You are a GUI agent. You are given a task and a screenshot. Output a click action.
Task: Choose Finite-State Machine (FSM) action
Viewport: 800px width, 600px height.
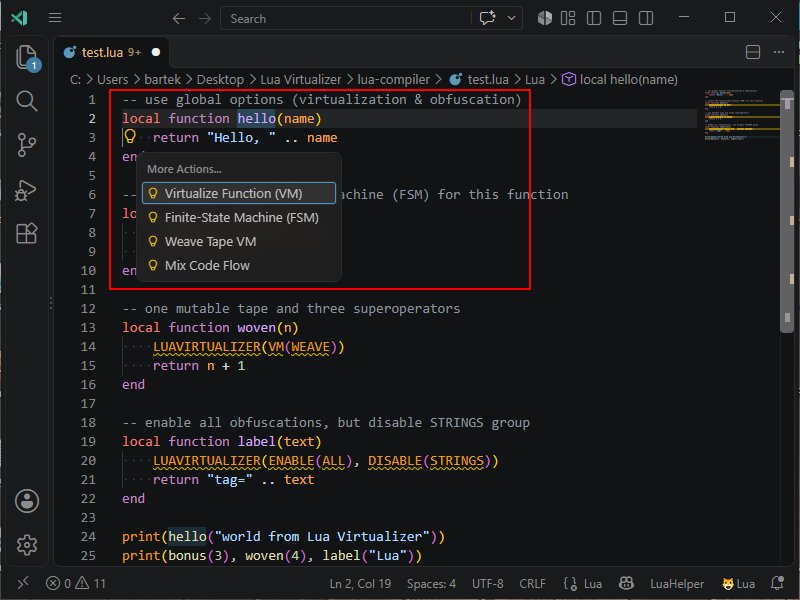(x=239, y=217)
